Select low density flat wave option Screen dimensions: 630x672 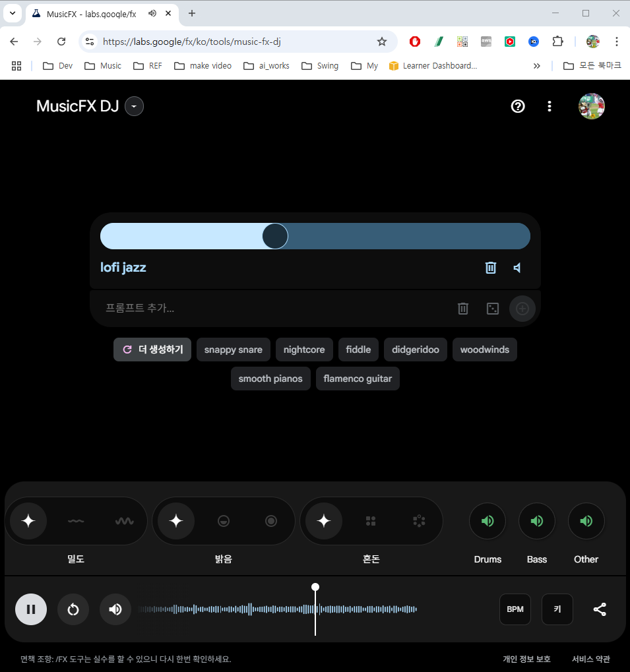76,521
